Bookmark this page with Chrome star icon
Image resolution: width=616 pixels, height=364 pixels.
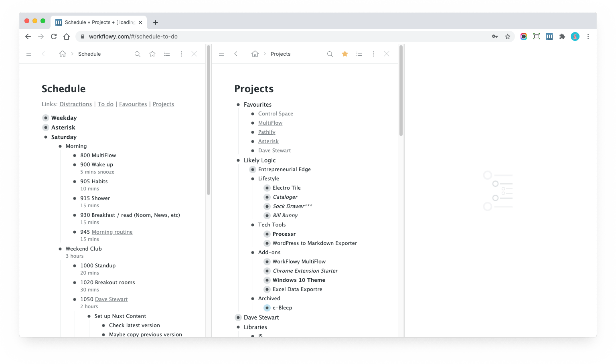click(x=508, y=36)
